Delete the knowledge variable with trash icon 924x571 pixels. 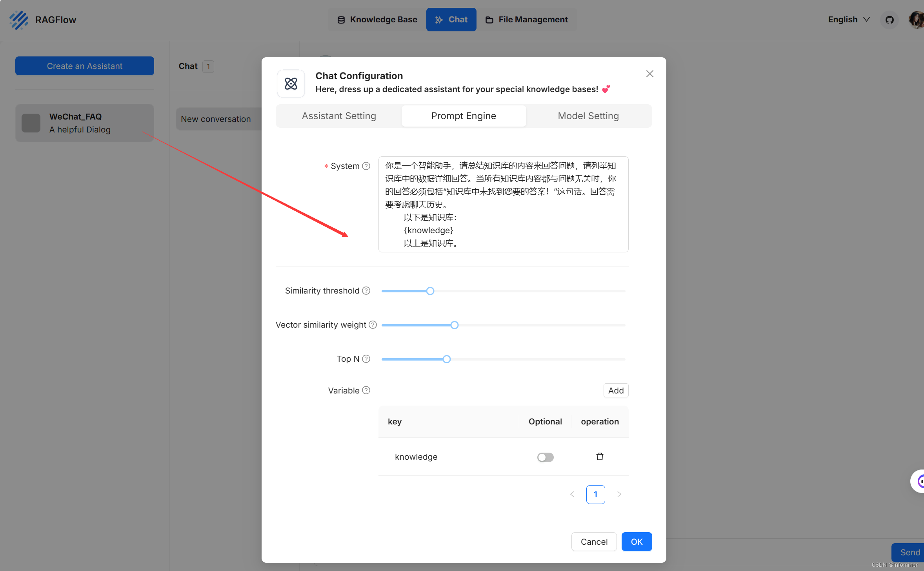click(599, 457)
